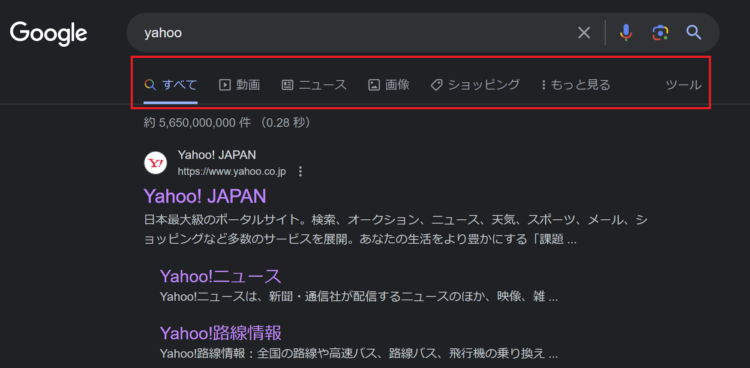
Task: Click the magnifying glass search button
Action: click(694, 33)
